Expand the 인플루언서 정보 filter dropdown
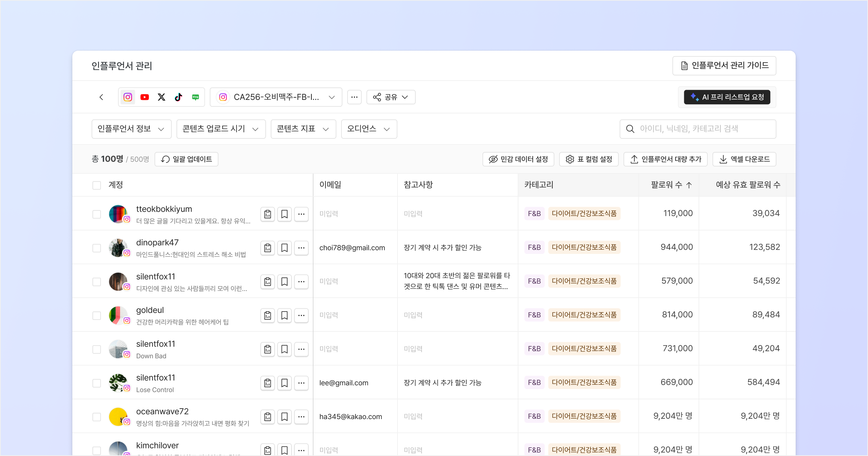Screen dimensions: 868x456 (x=131, y=129)
